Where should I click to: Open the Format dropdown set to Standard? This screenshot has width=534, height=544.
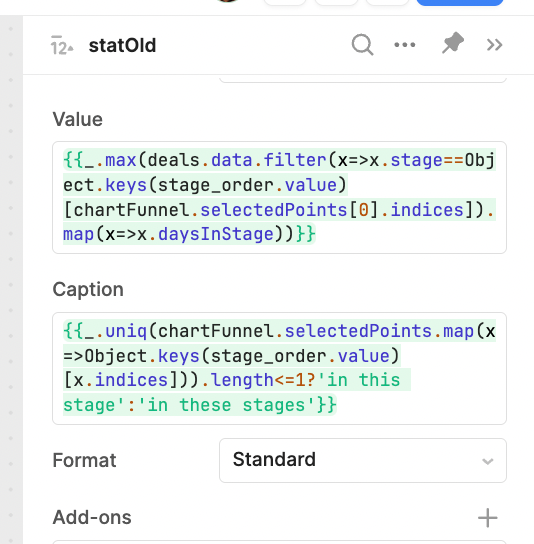pyautogui.click(x=363, y=460)
